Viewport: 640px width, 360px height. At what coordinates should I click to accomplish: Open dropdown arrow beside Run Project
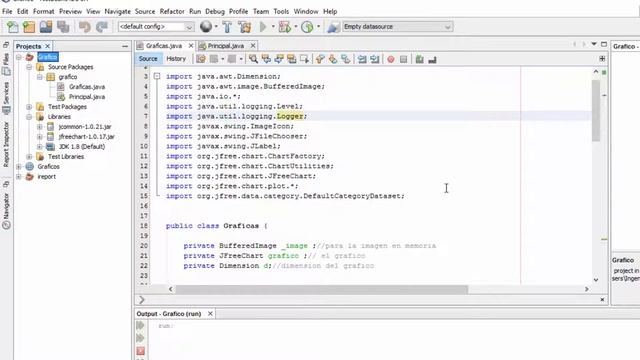[x=273, y=27]
